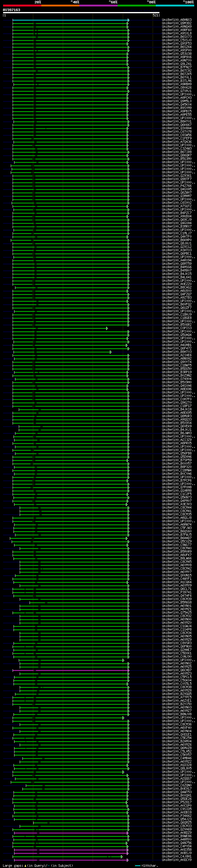The image size is (197, 868).
Task: Click the label UniRef100_P42766
Action: (177, 186)
